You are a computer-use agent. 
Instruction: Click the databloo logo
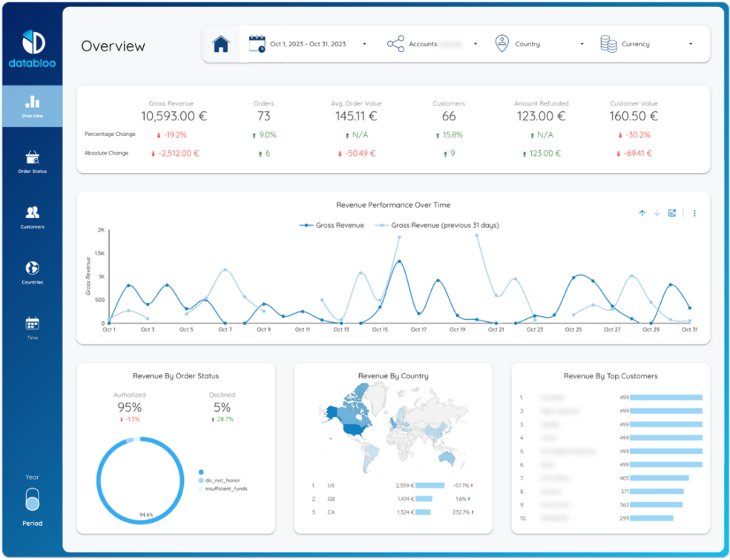pos(32,44)
